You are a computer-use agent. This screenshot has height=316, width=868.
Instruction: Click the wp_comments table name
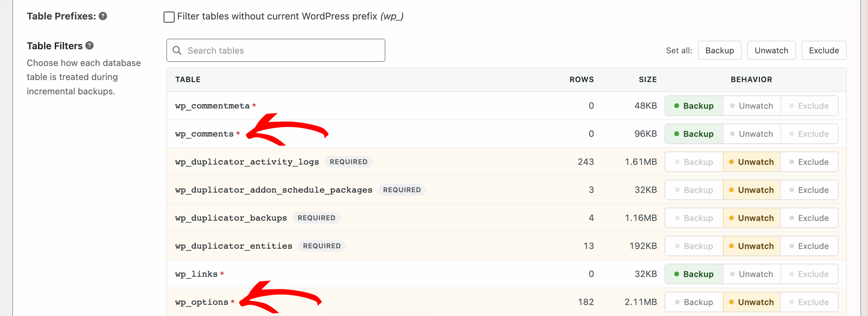pyautogui.click(x=204, y=134)
